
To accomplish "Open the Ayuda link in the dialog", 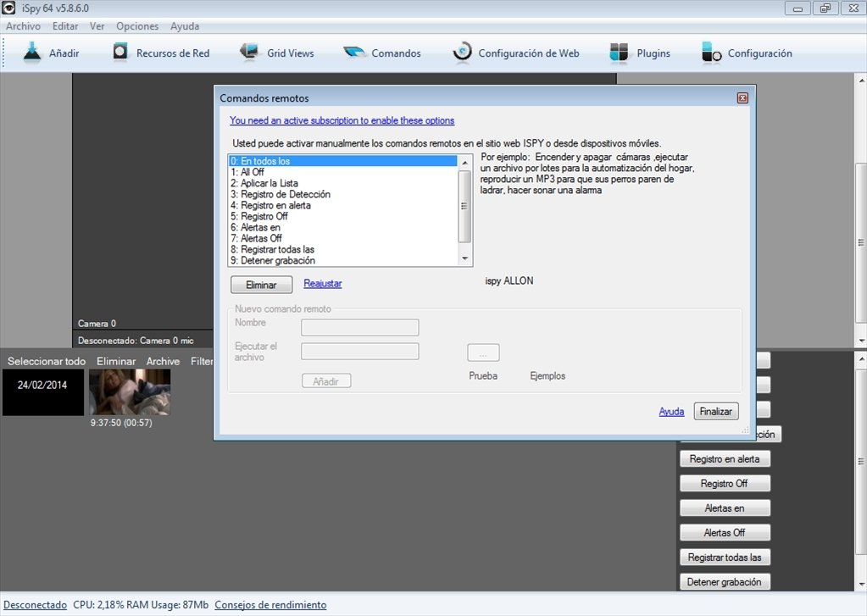I will coord(671,412).
